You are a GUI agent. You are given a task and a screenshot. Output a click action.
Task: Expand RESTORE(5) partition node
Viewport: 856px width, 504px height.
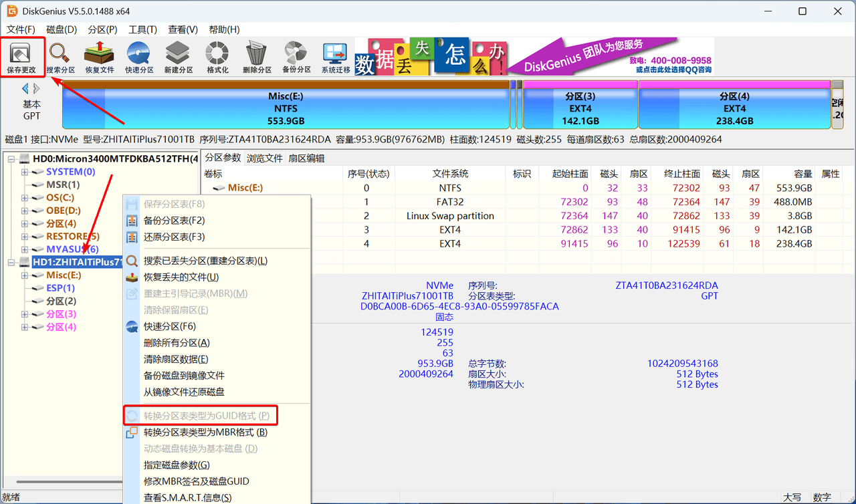pos(25,237)
